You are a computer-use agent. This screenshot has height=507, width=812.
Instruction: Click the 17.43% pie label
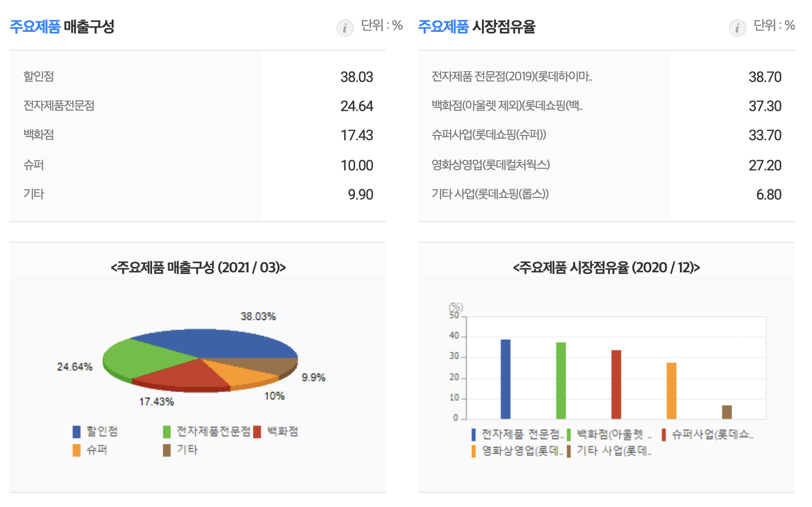156,402
